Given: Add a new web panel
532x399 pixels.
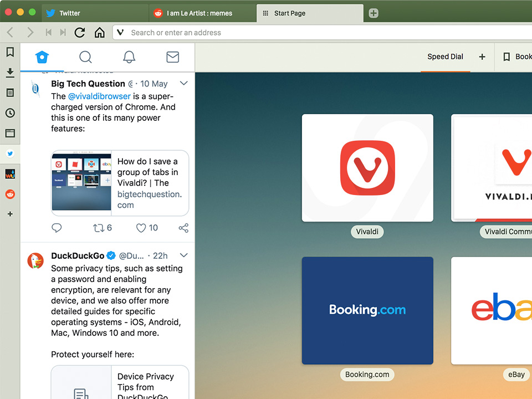Looking at the screenshot, I should [x=10, y=214].
